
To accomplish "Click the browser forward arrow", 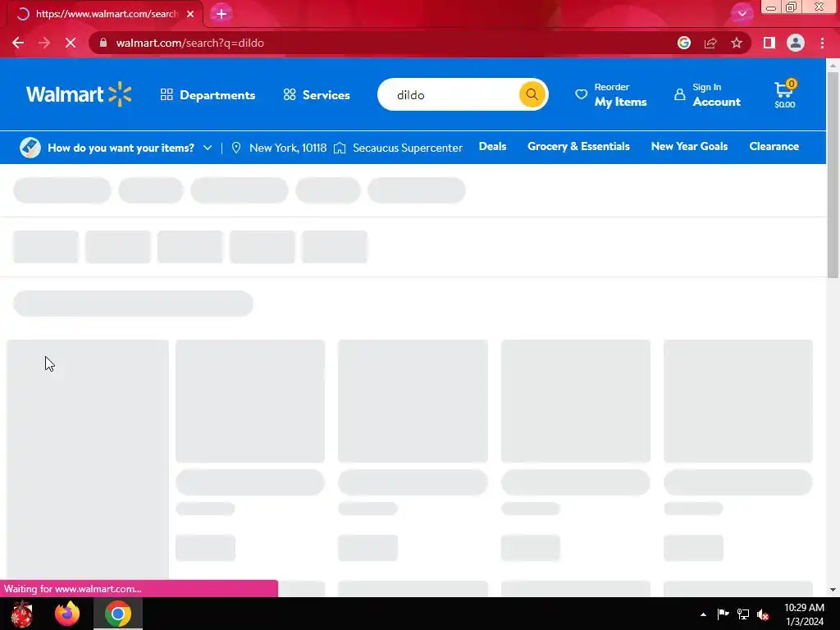I will coord(44,43).
